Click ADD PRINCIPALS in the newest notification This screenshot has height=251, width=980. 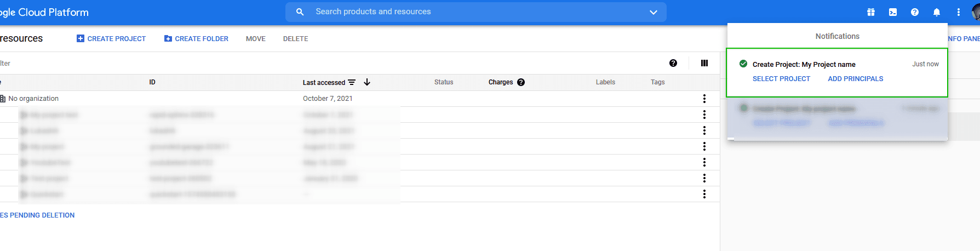point(856,79)
